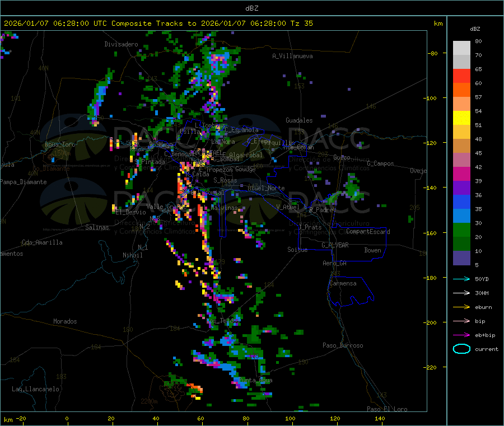This screenshot has width=504, height=426.
Task: Click the 'Paso_El_Loro' map label
Action: [x=387, y=409]
